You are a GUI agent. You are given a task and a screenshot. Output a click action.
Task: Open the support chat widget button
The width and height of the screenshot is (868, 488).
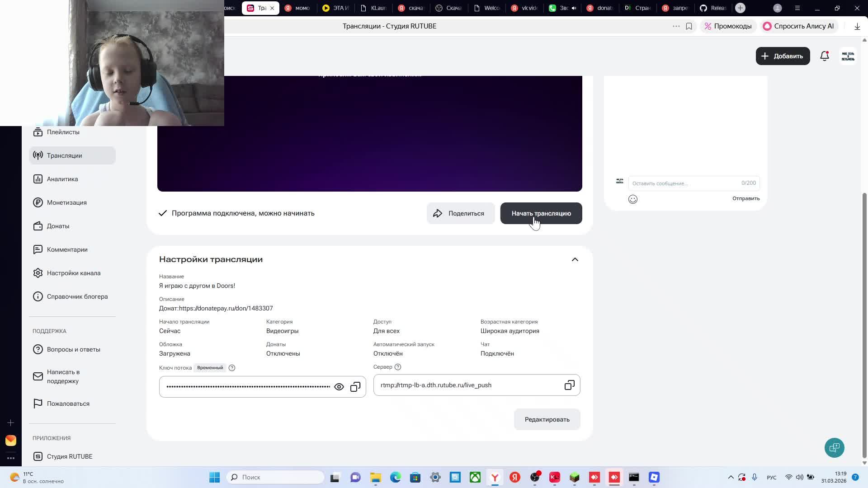point(834,447)
